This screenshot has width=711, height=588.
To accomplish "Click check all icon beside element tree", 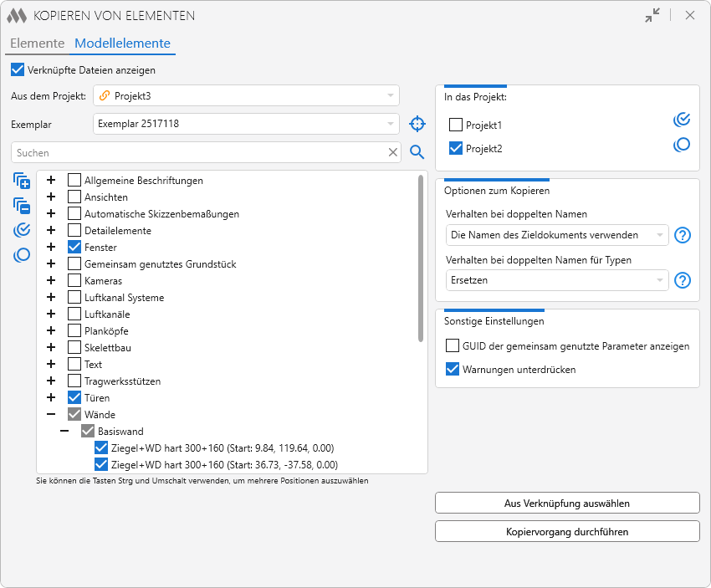I will pyautogui.click(x=22, y=230).
